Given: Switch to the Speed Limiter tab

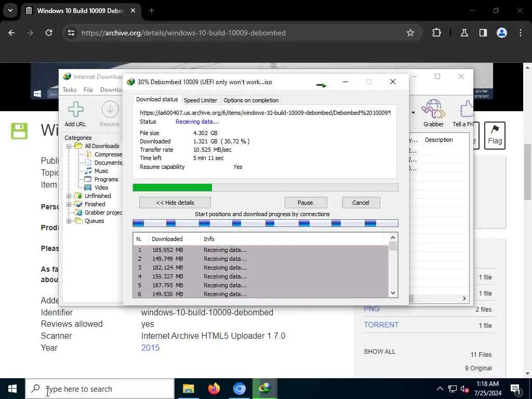Looking at the screenshot, I should click(x=201, y=100).
